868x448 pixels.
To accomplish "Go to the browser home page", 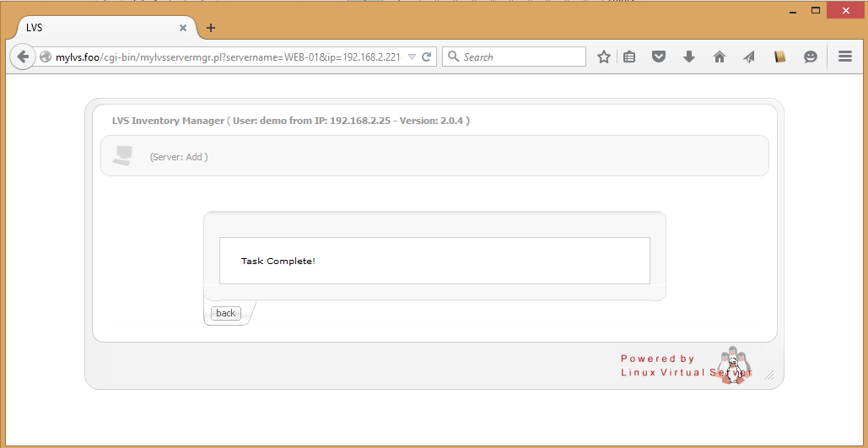I will click(x=720, y=57).
